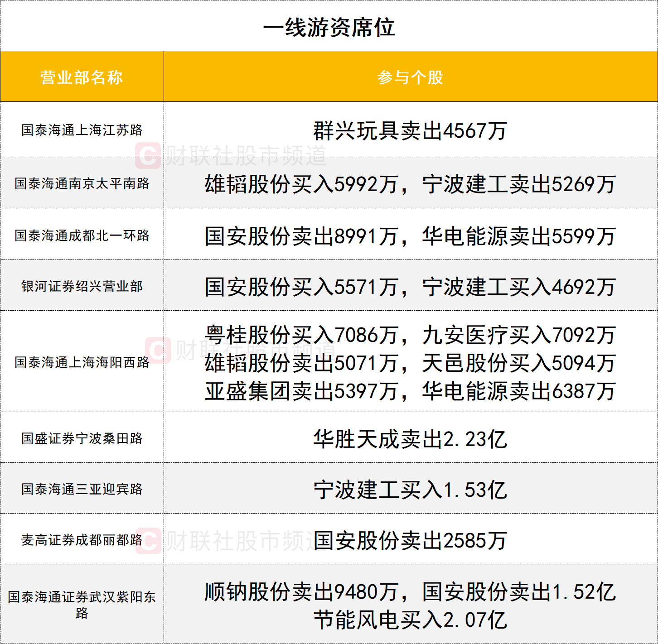Click 华电能源卖出5599万 text

pos(518,236)
